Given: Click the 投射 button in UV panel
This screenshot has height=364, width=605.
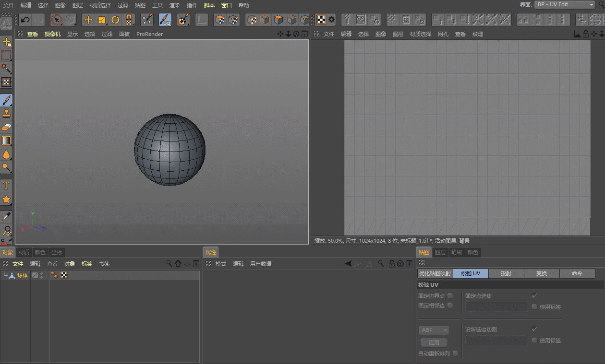Looking at the screenshot, I should pyautogui.click(x=506, y=273).
